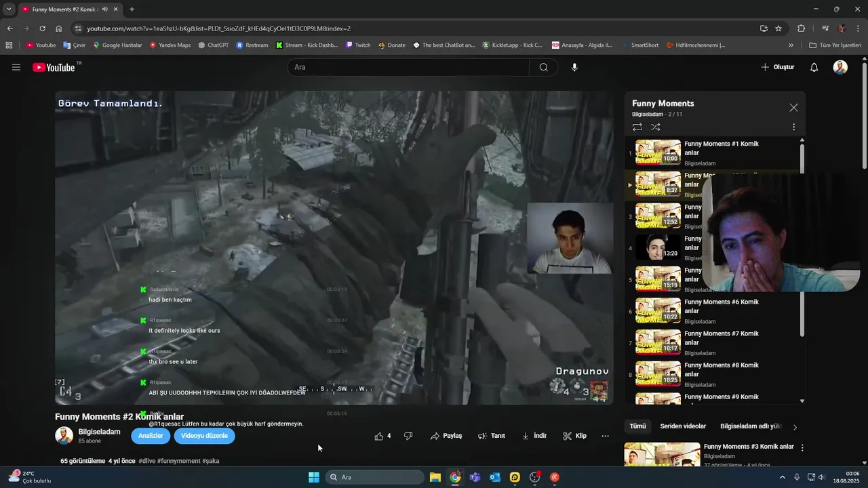Open the Tüm Yer İşaretleri folder

(x=835, y=45)
